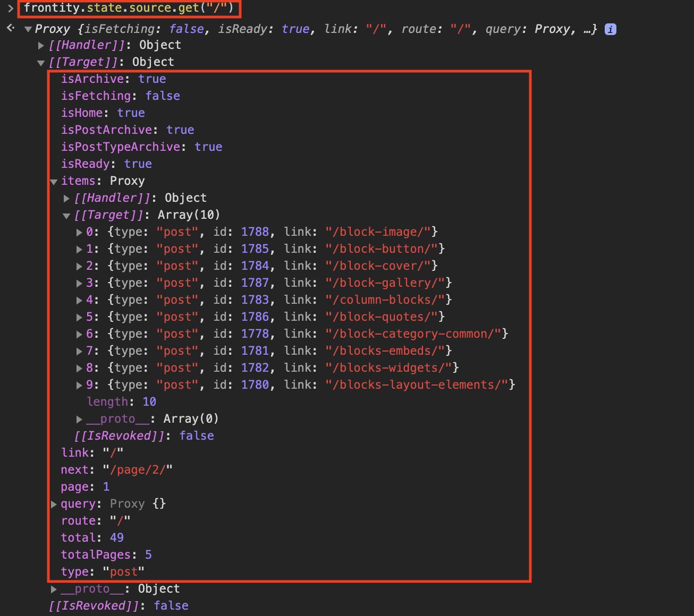694x616 pixels.
Task: Select the totalPages: 5 line
Action: pyautogui.click(x=106, y=554)
